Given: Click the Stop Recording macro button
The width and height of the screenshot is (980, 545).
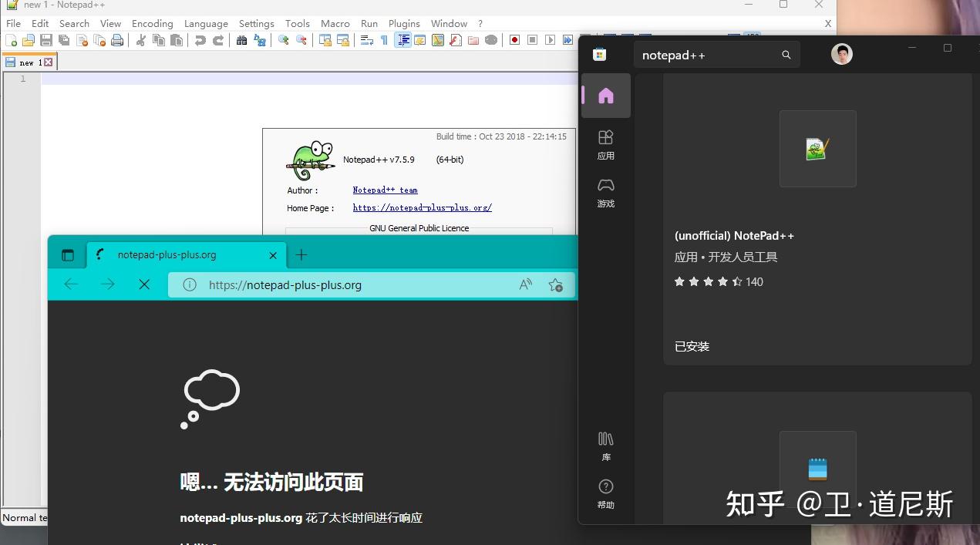Looking at the screenshot, I should click(x=532, y=40).
